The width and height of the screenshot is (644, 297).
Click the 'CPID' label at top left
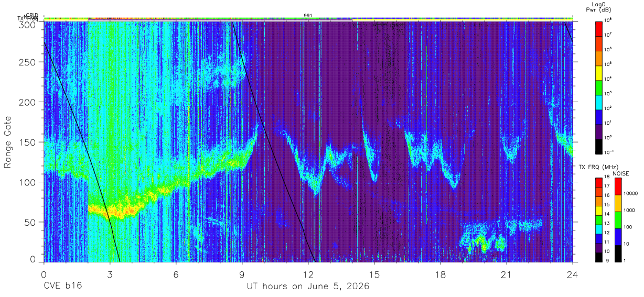33,15
